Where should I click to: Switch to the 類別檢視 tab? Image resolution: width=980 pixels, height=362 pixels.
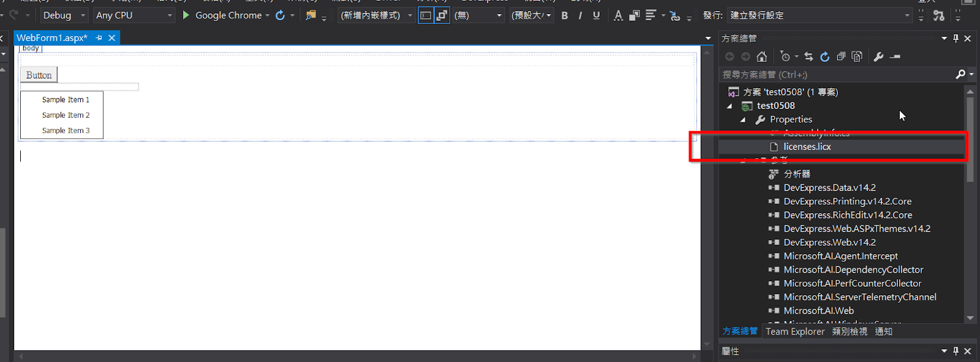pyautogui.click(x=850, y=331)
